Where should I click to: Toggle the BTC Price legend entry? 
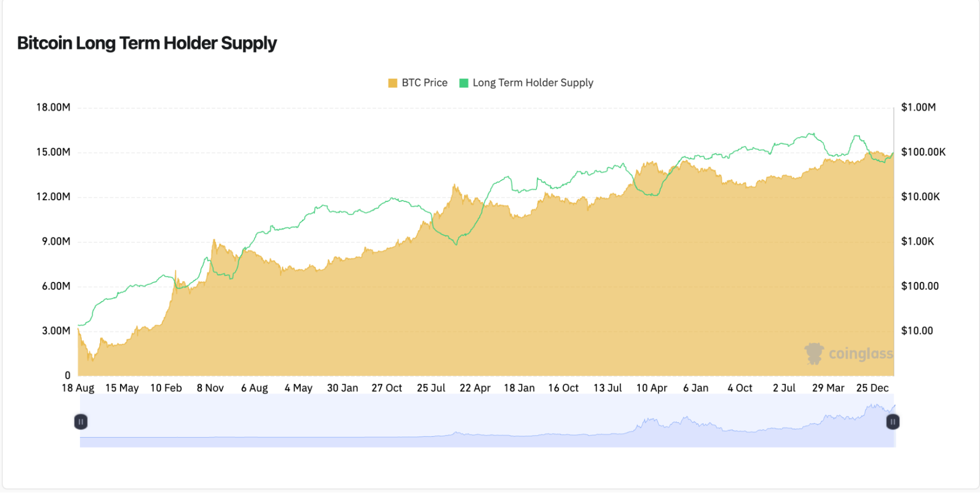(x=418, y=83)
